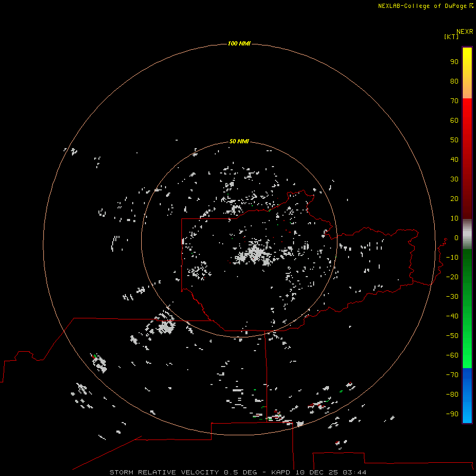The image size is (476, 476).
Task: Click the 70 value on the velocity scale
Action: click(454, 101)
